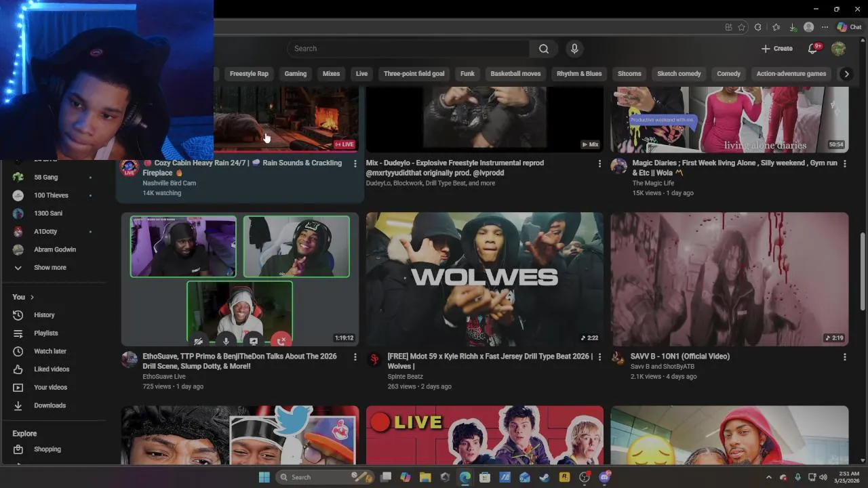
Task: Open Rockstar Games Launcher taskbar icon
Action: click(x=564, y=477)
